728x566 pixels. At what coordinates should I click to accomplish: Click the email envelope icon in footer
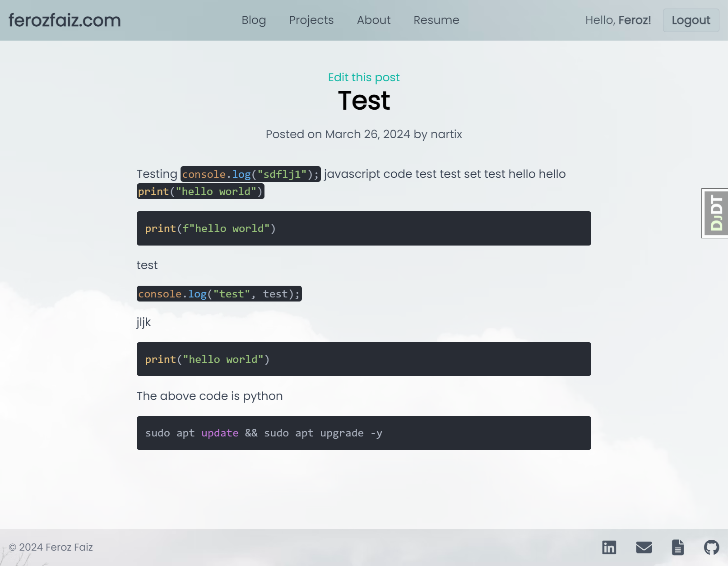pos(644,547)
